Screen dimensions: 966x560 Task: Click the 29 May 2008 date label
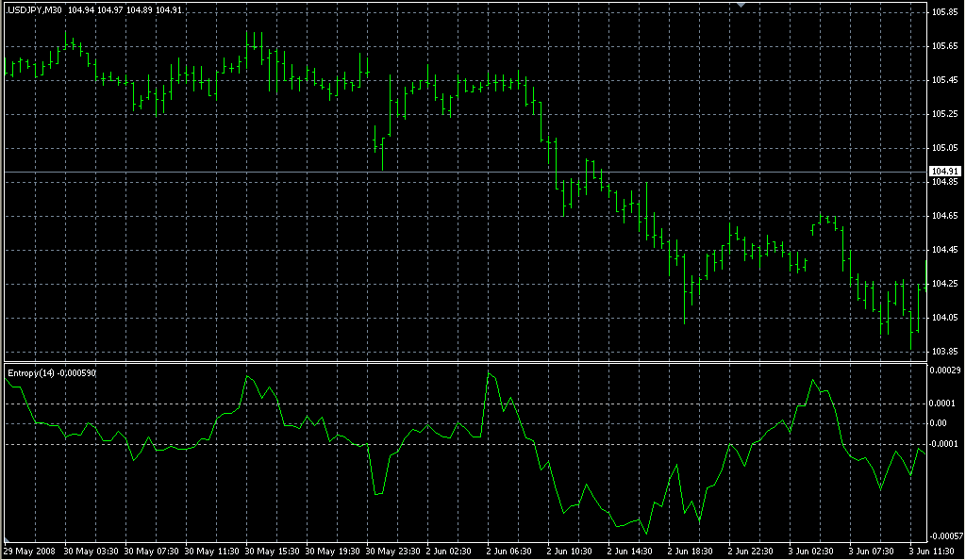coord(28,551)
